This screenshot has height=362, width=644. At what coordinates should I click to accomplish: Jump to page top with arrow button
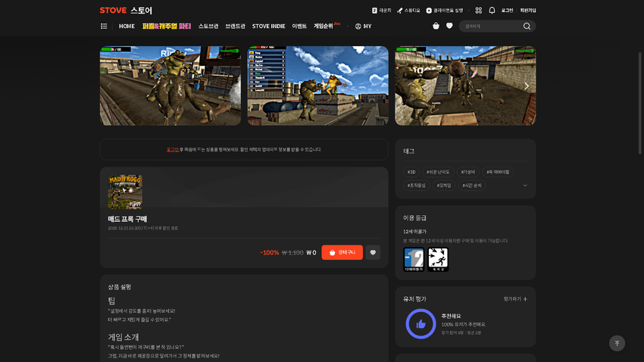[617, 343]
